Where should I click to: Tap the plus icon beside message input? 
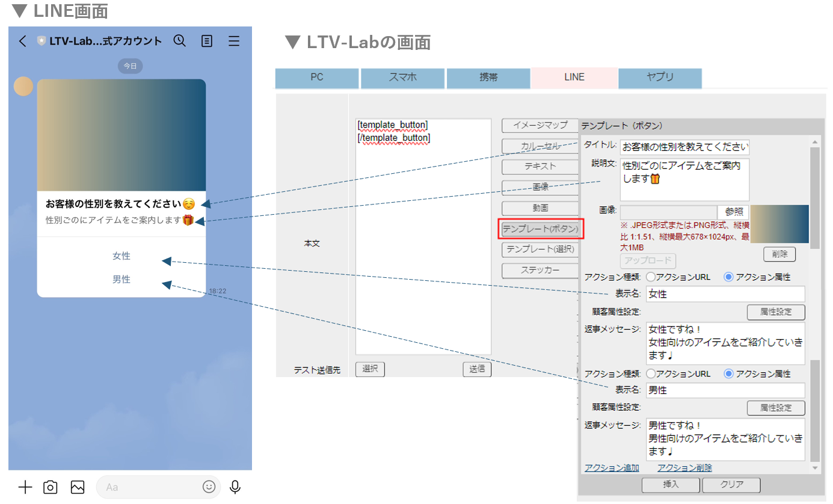pos(25,487)
